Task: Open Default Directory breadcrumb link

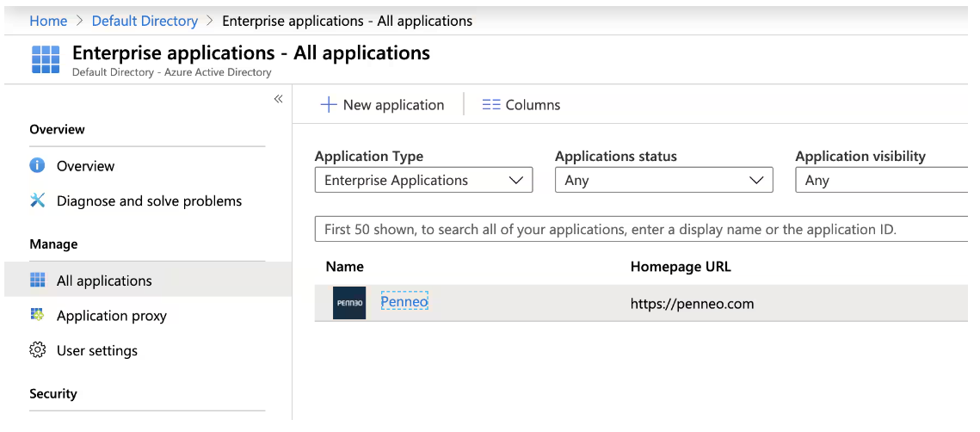Action: click(145, 21)
